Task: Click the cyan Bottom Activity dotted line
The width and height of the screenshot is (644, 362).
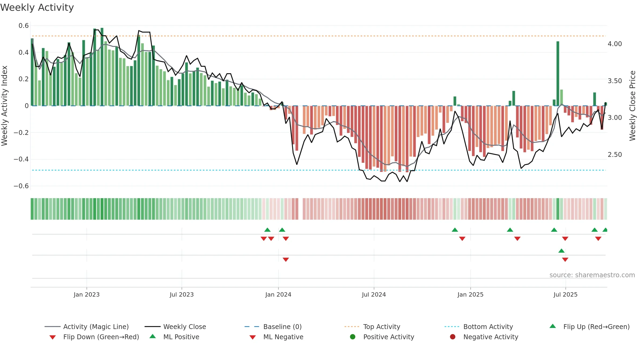Action: point(319,170)
